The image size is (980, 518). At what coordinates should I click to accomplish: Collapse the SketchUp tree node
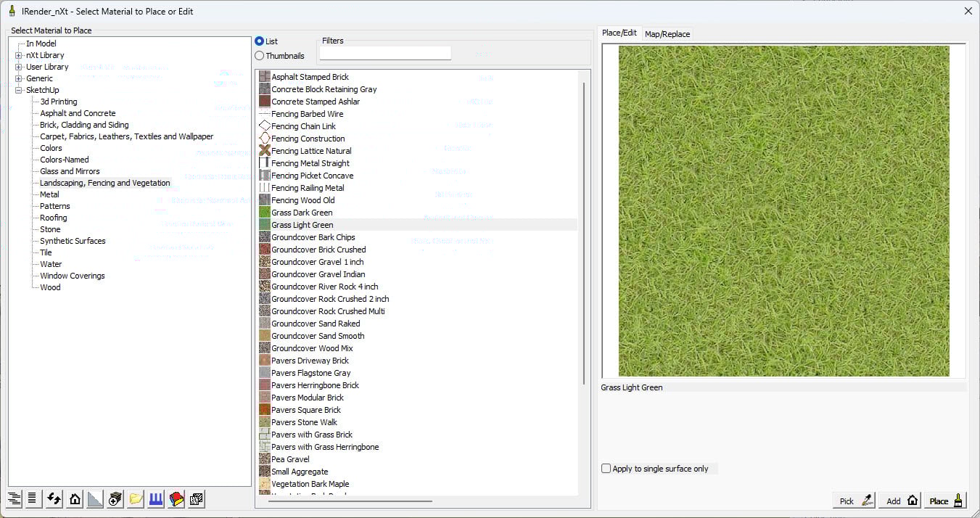pos(19,90)
